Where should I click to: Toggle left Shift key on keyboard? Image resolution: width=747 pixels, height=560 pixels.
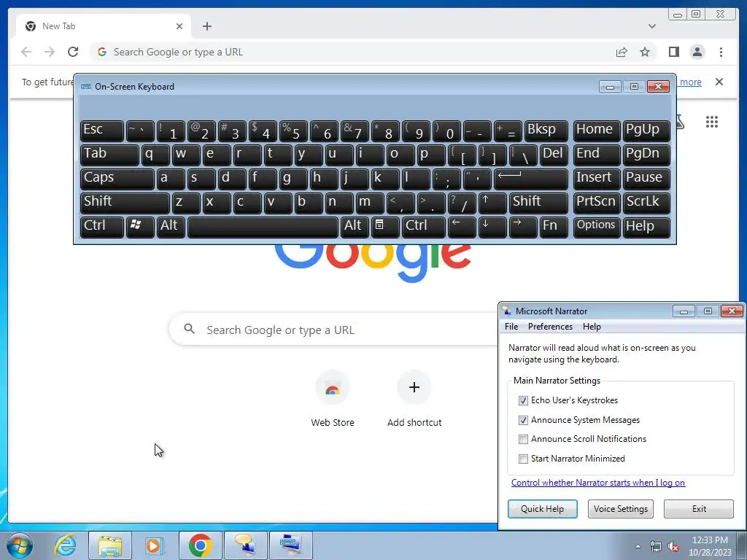pyautogui.click(x=125, y=203)
